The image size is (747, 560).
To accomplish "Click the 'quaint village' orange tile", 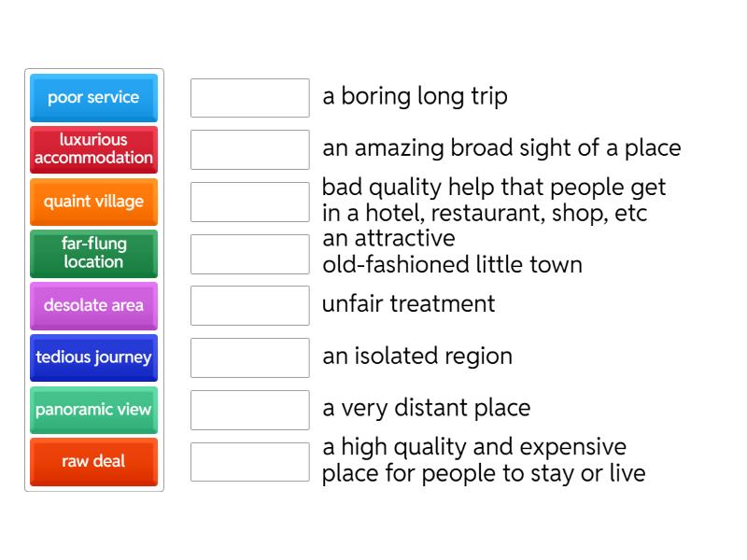I will tap(93, 202).
